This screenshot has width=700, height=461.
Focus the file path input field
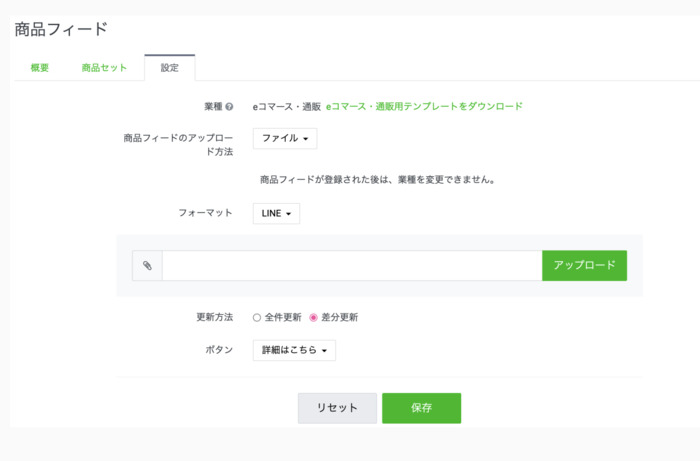click(351, 266)
